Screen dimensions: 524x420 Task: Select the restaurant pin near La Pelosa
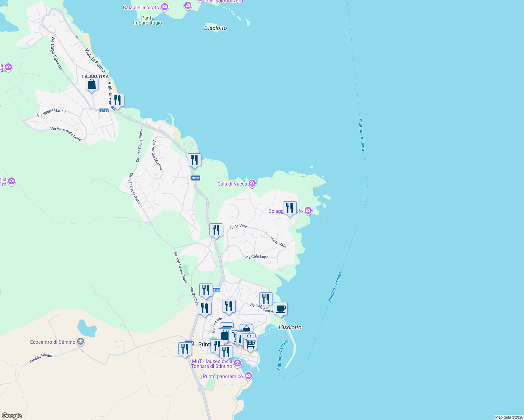tap(118, 100)
